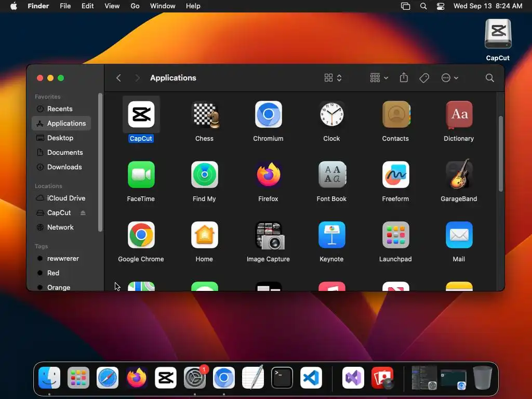Select the GarageBand application icon
The width and height of the screenshot is (532, 399).
click(459, 174)
